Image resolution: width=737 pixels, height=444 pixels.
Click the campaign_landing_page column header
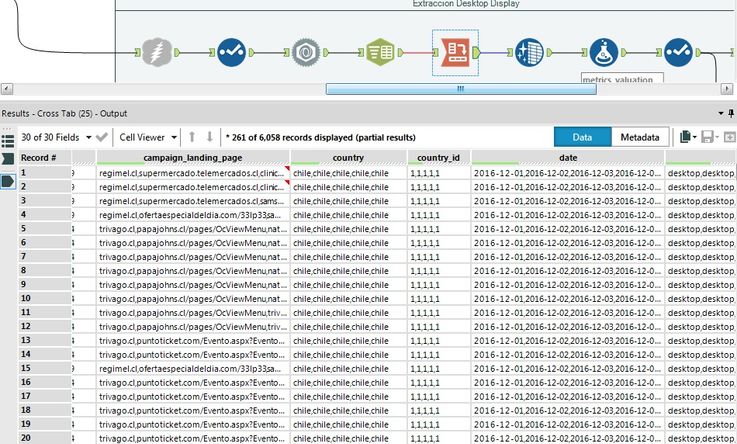193,158
